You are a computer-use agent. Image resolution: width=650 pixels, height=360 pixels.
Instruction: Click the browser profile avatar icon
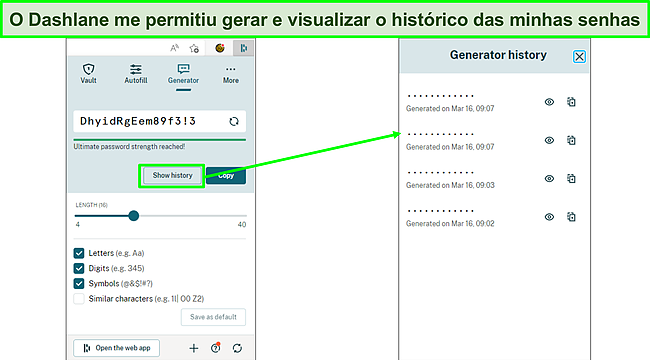pos(220,48)
